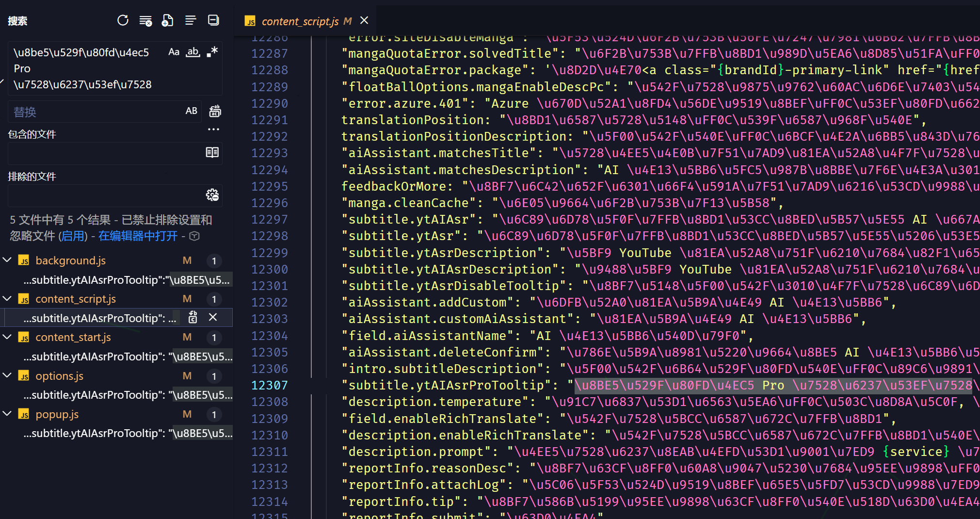Open a new search editor
The width and height of the screenshot is (980, 519).
(x=167, y=20)
